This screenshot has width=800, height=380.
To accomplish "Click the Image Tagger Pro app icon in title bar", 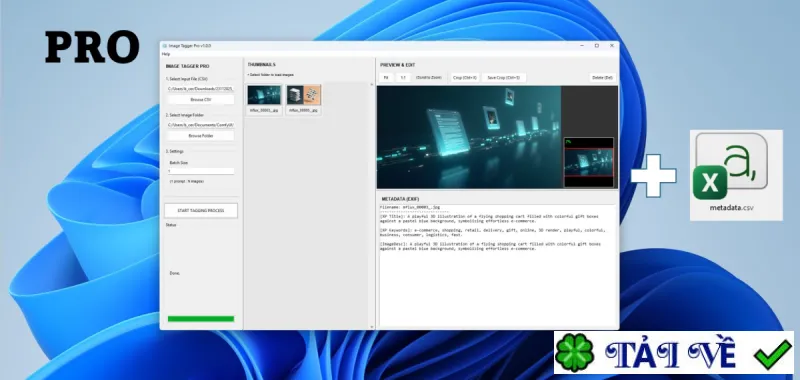I will click(x=165, y=46).
